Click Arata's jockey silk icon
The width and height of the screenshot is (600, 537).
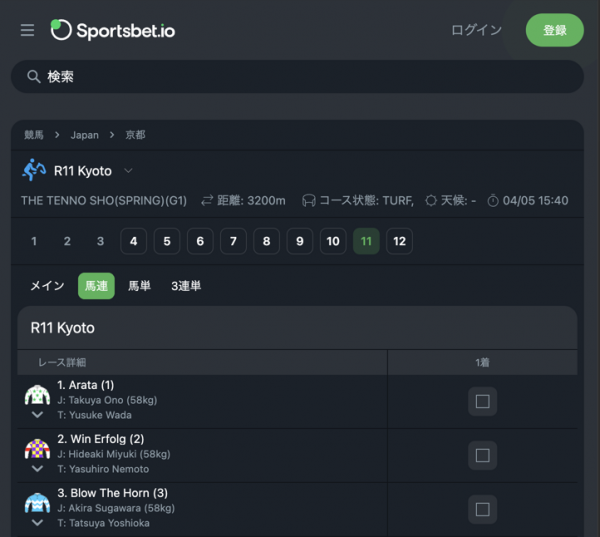(38, 395)
